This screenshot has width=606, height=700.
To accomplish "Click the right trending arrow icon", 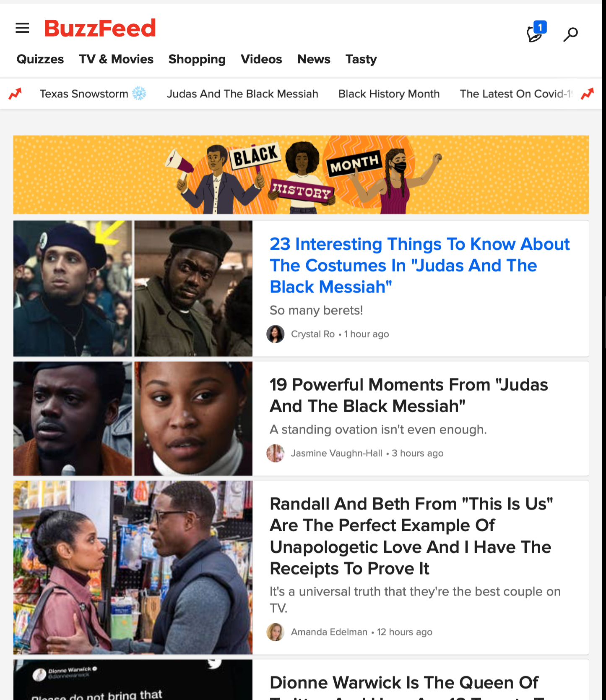I will [587, 94].
